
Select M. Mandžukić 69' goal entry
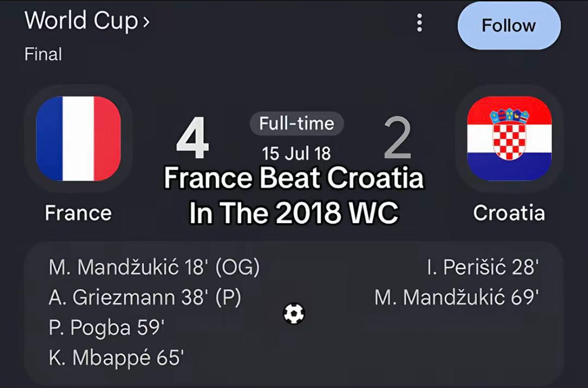coord(457,298)
